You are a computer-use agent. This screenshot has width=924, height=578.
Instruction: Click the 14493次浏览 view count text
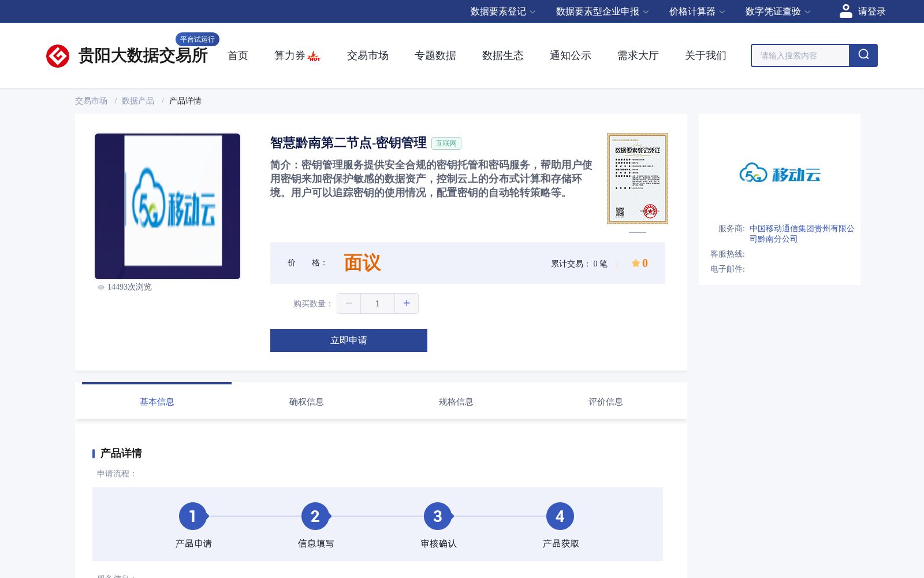[129, 287]
